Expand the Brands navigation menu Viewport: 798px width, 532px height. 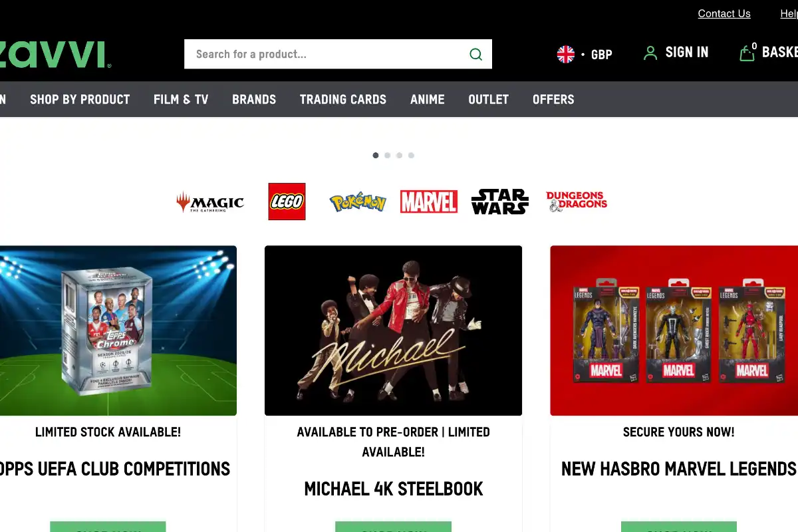pyautogui.click(x=254, y=100)
